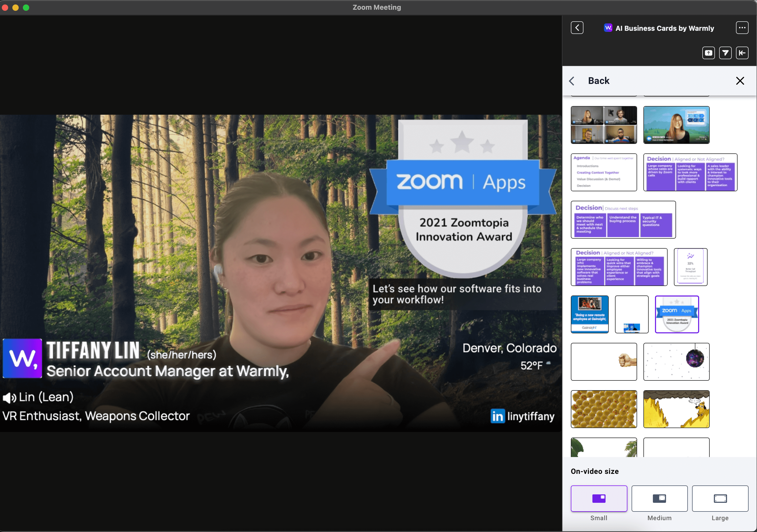Close the overlay selection panel with X
Image resolution: width=757 pixels, height=532 pixels.
[740, 81]
